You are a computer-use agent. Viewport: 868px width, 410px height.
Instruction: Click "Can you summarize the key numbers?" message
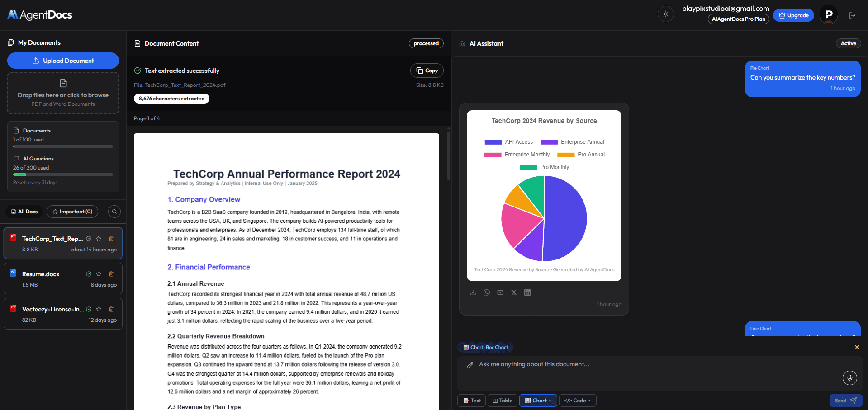802,78
